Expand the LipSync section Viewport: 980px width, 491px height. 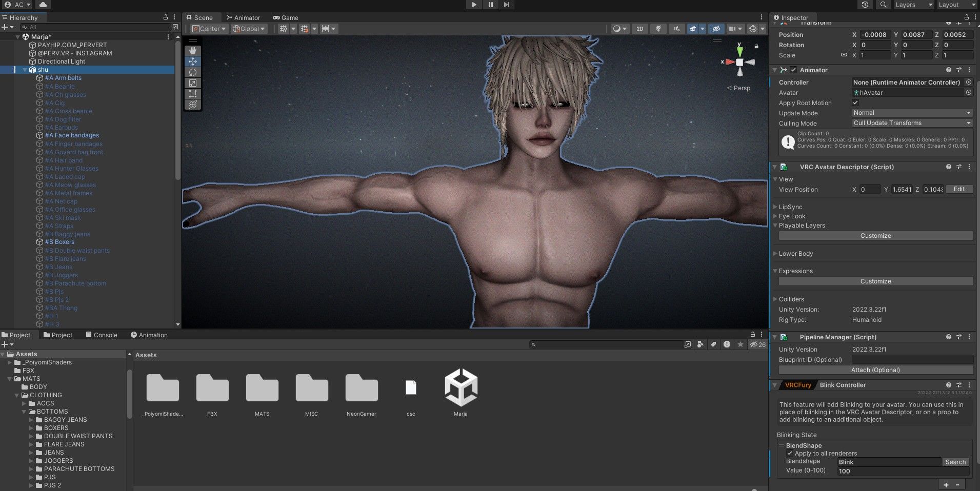pyautogui.click(x=775, y=207)
